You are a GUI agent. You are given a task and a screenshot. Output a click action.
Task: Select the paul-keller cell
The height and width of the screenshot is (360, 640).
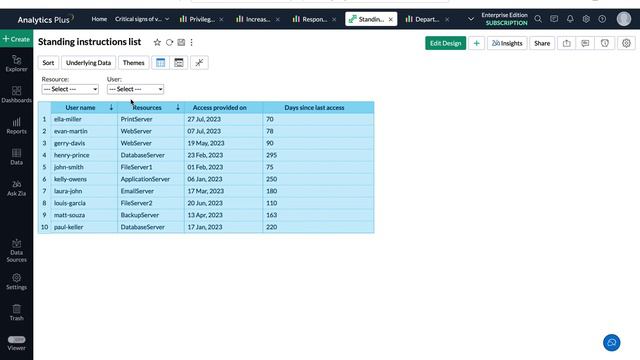click(84, 227)
